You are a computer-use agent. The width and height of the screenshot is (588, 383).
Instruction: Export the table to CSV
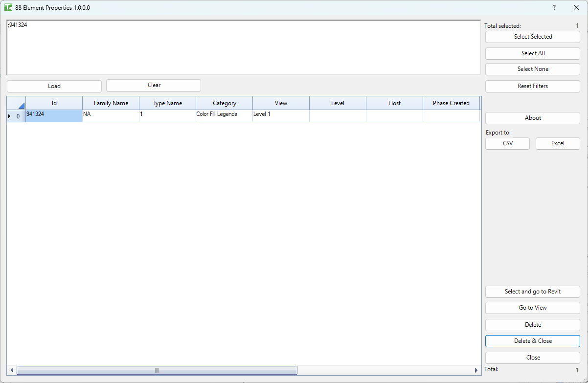(507, 143)
